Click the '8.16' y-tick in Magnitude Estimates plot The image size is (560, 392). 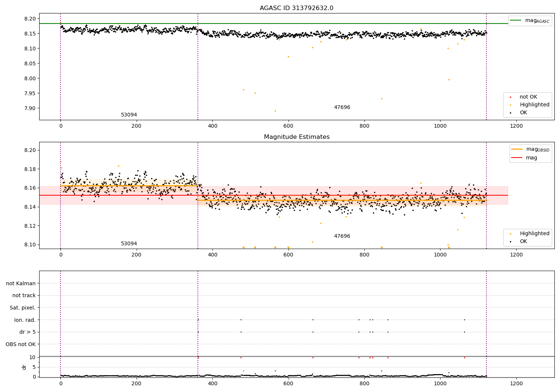[x=30, y=188]
